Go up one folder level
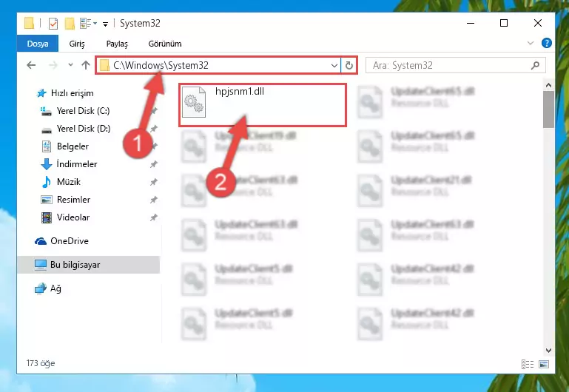 86,65
